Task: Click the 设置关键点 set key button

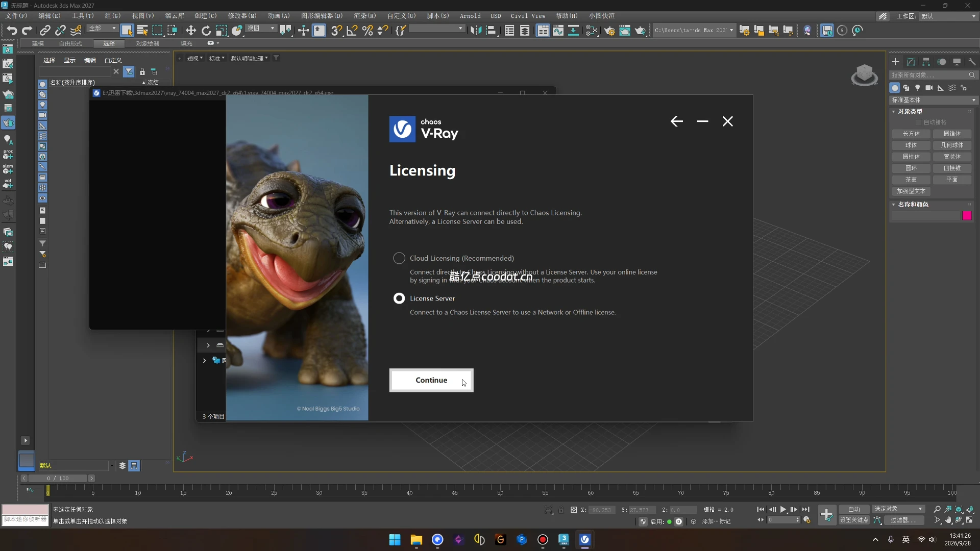Action: (x=854, y=520)
